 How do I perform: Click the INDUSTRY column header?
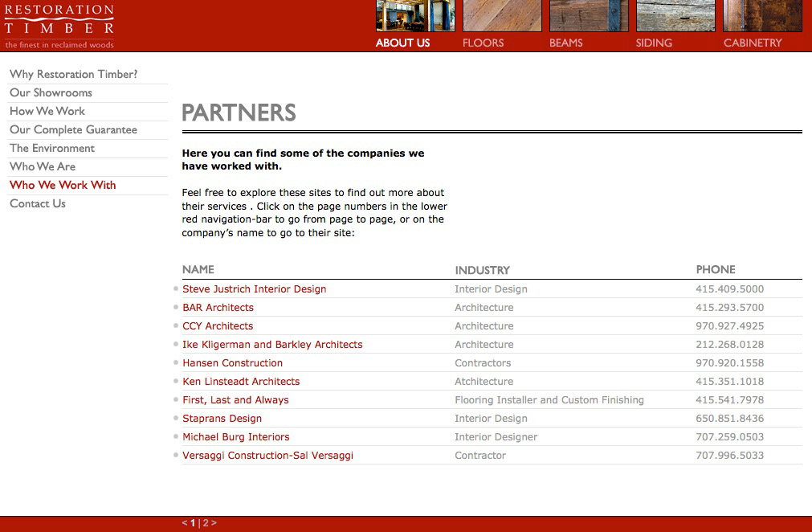point(482,270)
